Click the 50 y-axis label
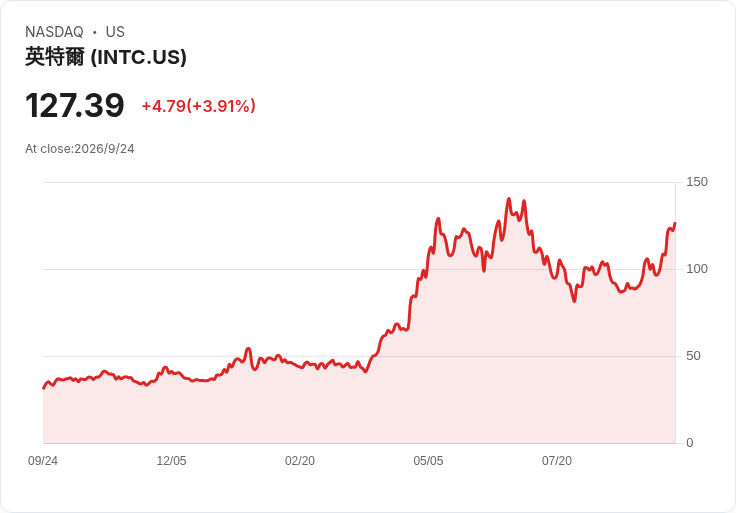The width and height of the screenshot is (736, 513). (693, 356)
